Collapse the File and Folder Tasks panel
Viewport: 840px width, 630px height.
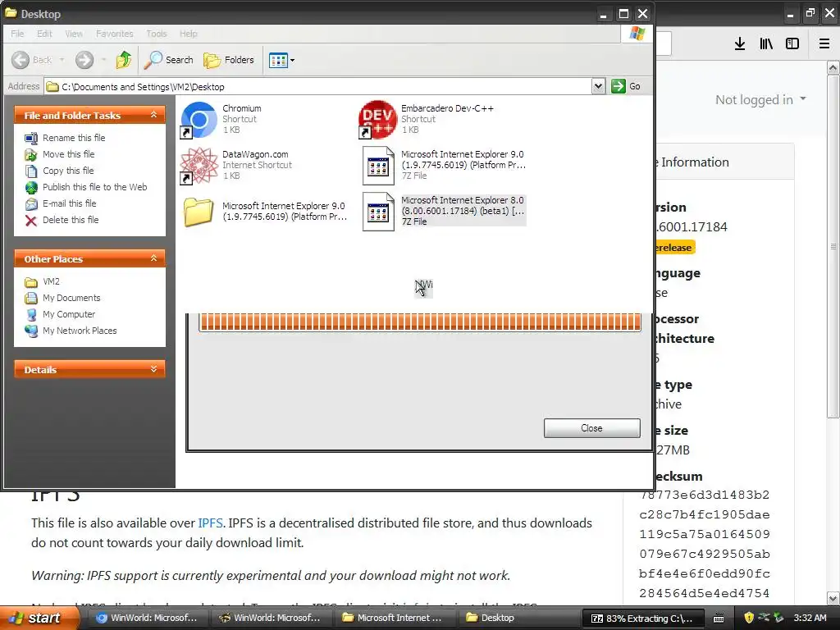pos(153,115)
